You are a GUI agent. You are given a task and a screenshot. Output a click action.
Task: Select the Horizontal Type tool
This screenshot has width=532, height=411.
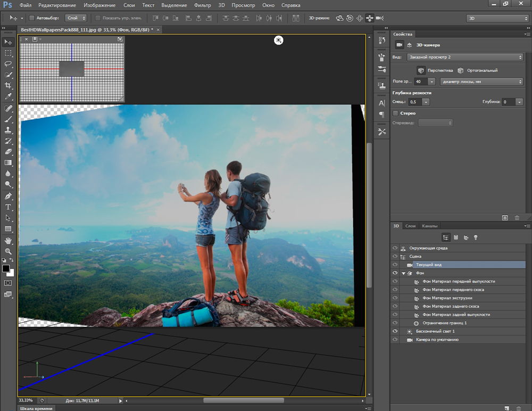coord(8,207)
